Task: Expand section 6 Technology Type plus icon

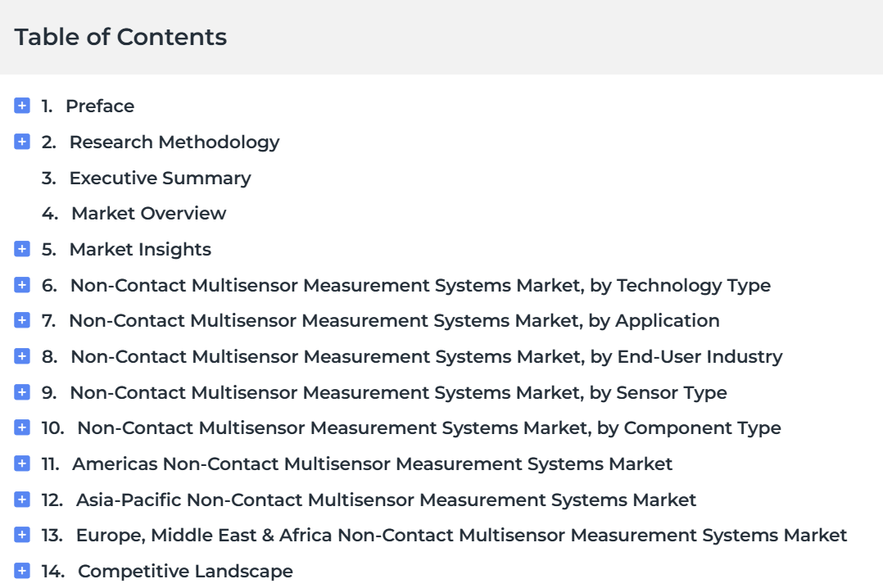Action: [x=22, y=285]
